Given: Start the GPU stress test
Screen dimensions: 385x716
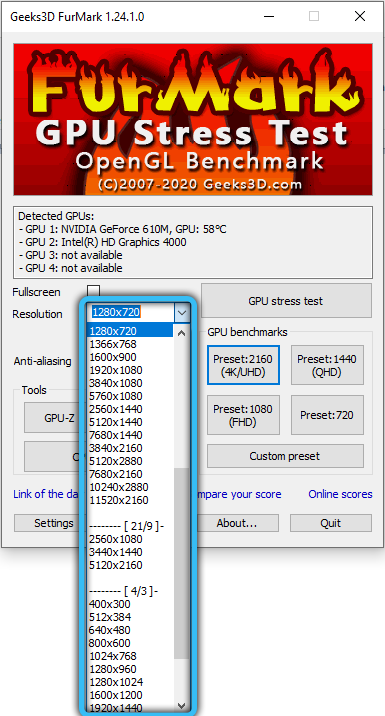Looking at the screenshot, I should point(285,301).
